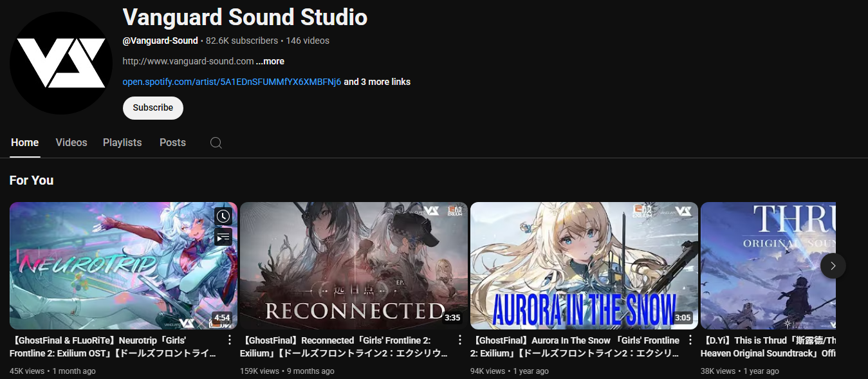Add Neurotrip video to Watch Later

click(x=223, y=216)
